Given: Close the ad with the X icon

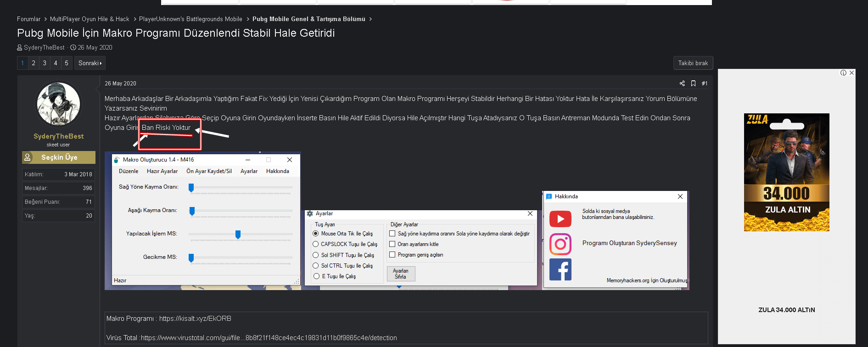Looking at the screenshot, I should point(851,73).
